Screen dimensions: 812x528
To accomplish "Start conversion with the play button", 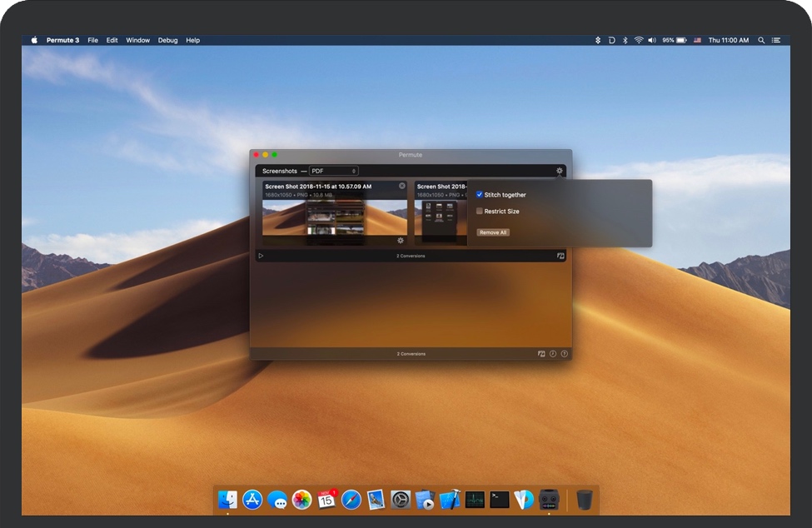I will (x=261, y=256).
